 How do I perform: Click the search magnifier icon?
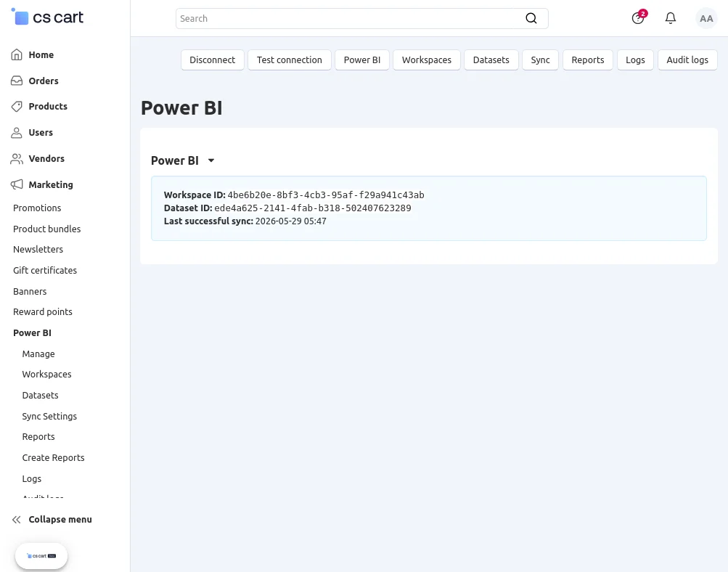coord(531,19)
